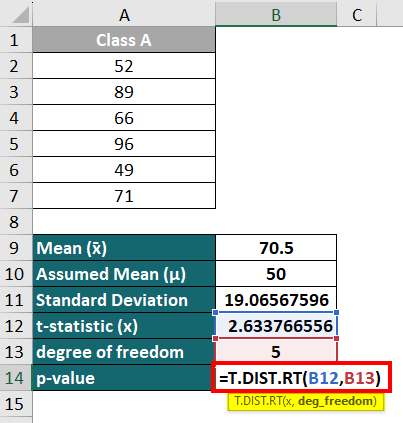Select row 9 header
403x423 pixels.
point(16,248)
